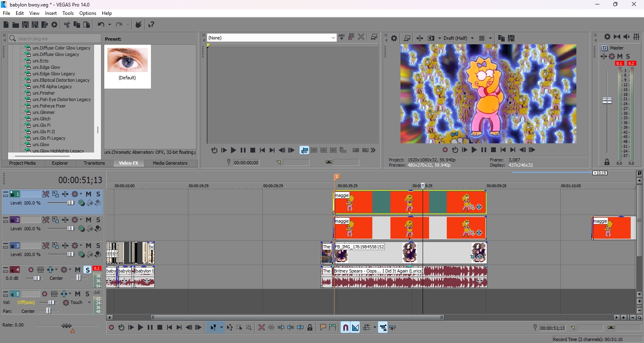Image resolution: width=644 pixels, height=343 pixels.
Task: Open the Insert menu
Action: coord(51,13)
